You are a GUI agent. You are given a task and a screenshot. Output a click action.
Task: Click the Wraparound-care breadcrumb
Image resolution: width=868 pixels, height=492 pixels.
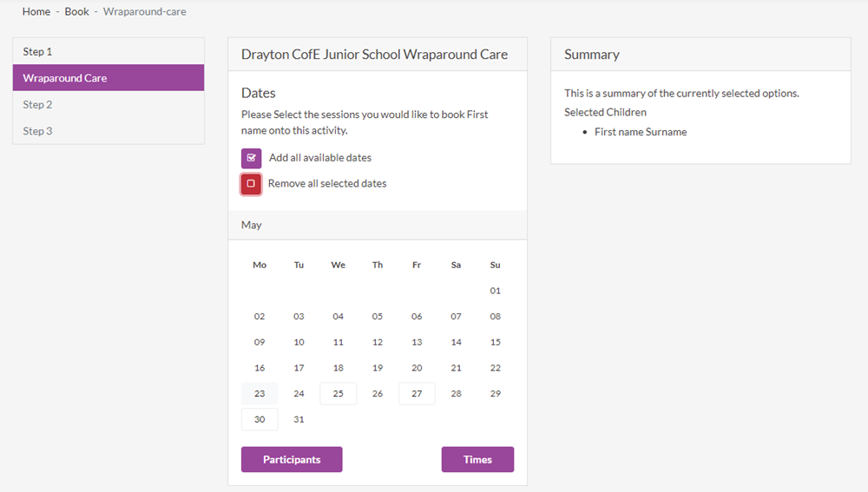(144, 11)
